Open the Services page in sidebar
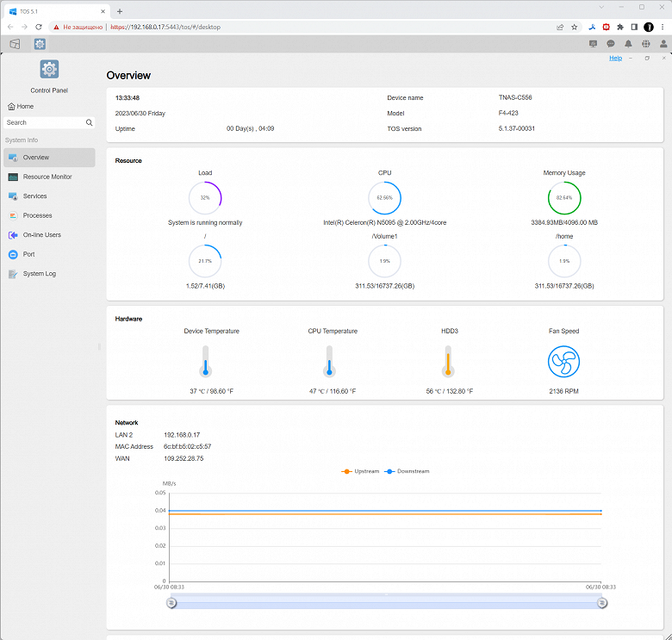 (x=34, y=196)
